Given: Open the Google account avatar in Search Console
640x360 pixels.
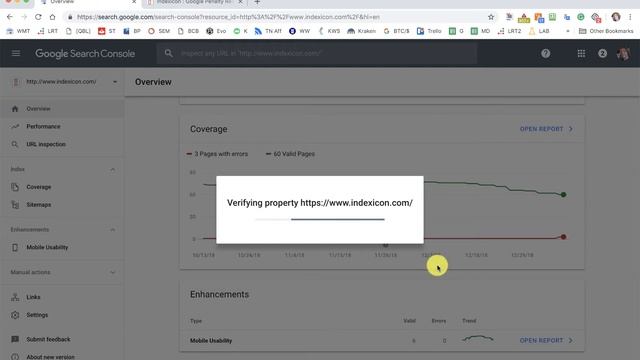Looking at the screenshot, I should 623,53.
